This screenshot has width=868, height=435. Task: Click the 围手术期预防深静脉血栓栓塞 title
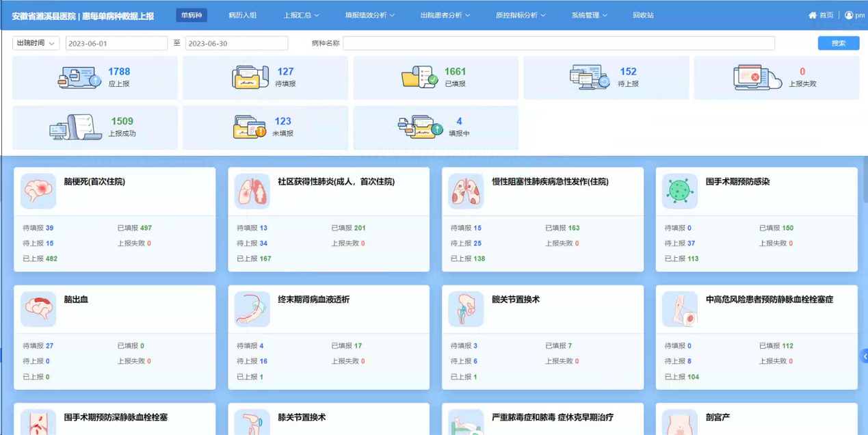[x=116, y=417]
